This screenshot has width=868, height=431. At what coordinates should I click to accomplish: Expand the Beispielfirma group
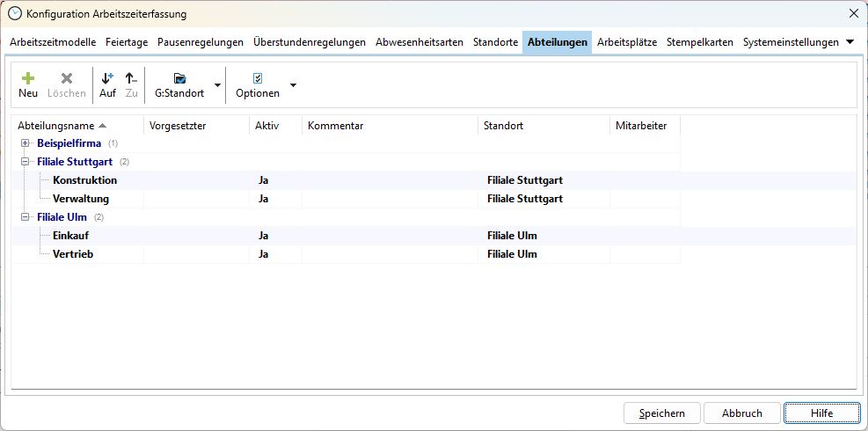point(26,143)
